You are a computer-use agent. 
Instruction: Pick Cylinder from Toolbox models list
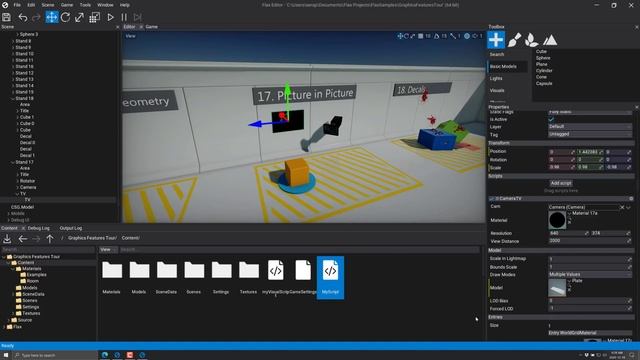[x=544, y=71]
